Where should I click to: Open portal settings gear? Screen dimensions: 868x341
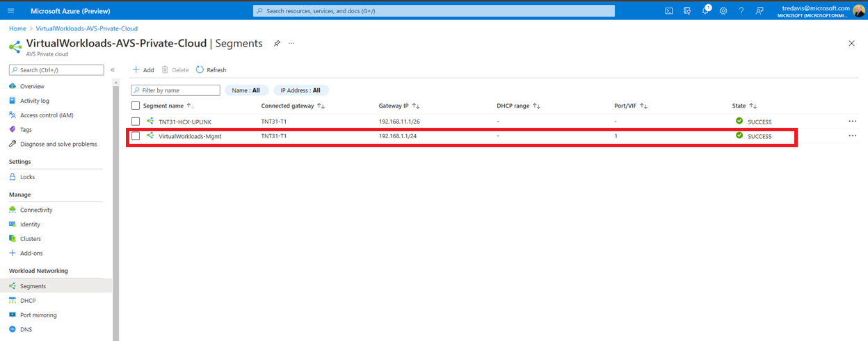pos(723,10)
